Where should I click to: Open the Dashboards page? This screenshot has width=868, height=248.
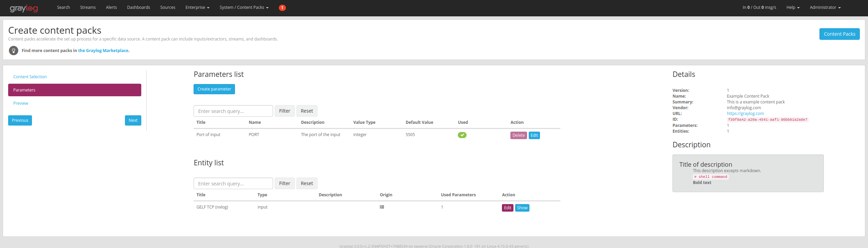pos(138,7)
